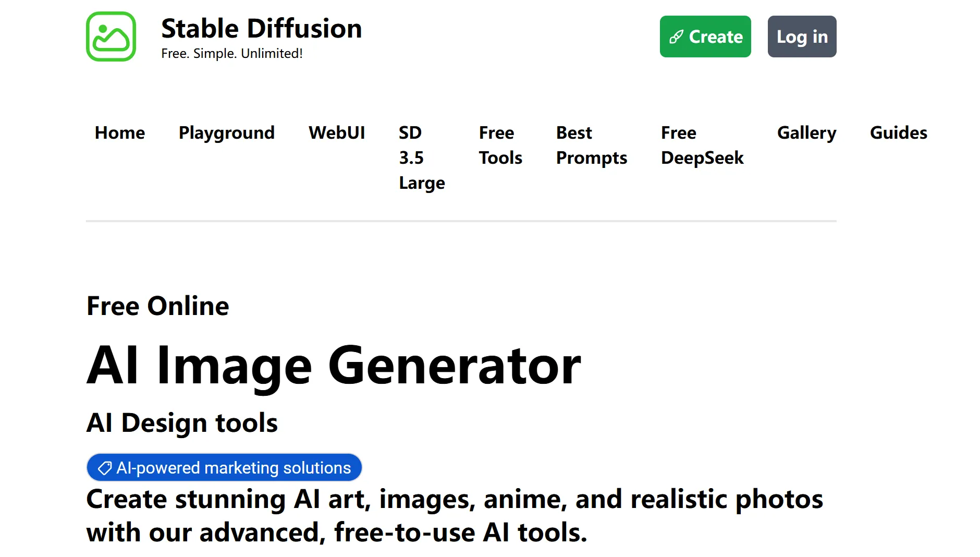Navigate to Best Prompts

592,145
